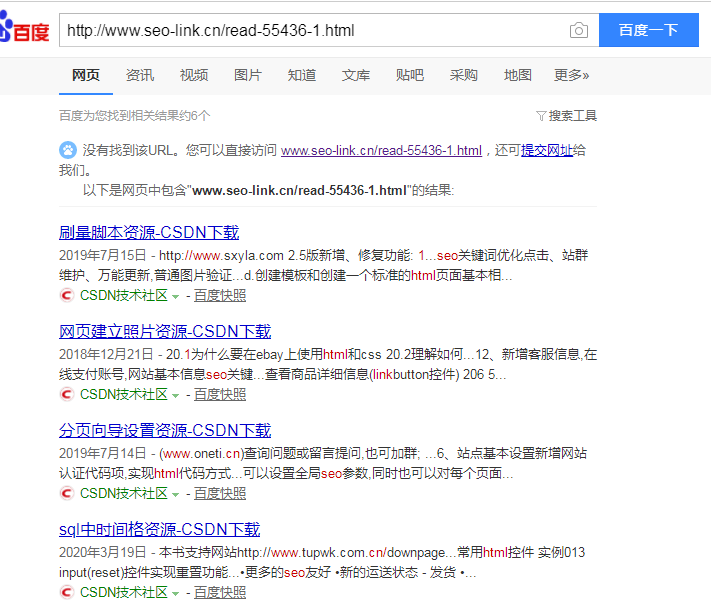The width and height of the screenshot is (711, 608).
Task: Expand CSDN技术社区 arrow under 网页建立照片资源
Action: pos(175,396)
